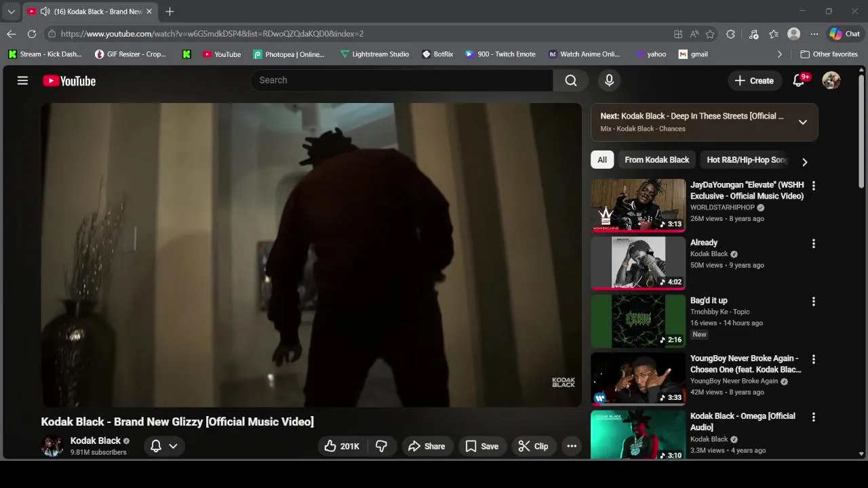The image size is (868, 488).
Task: Click the search magnifier button
Action: (571, 81)
